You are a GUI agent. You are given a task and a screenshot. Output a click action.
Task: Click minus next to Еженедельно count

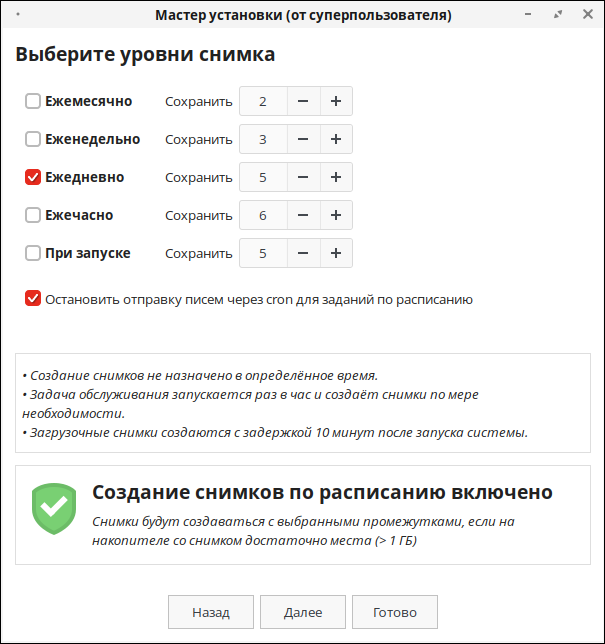coord(303,139)
